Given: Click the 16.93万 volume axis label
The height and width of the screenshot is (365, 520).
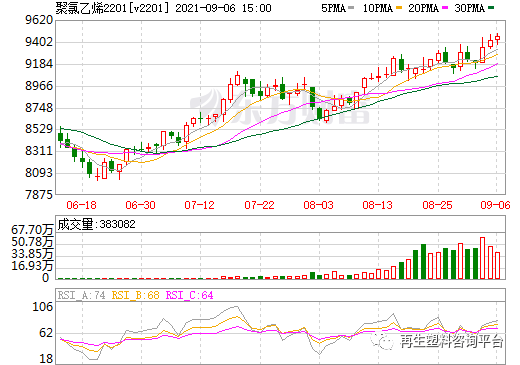Looking at the screenshot, I should coord(32,266).
